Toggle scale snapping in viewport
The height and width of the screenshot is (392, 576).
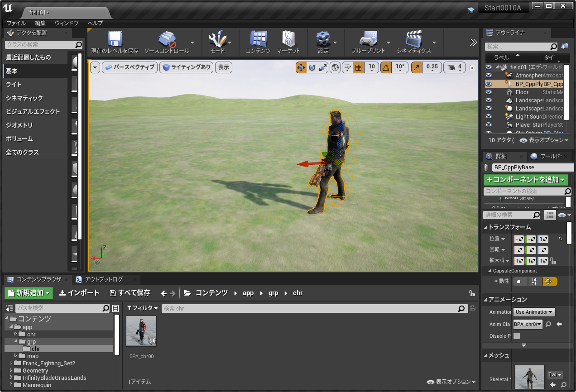(x=417, y=67)
